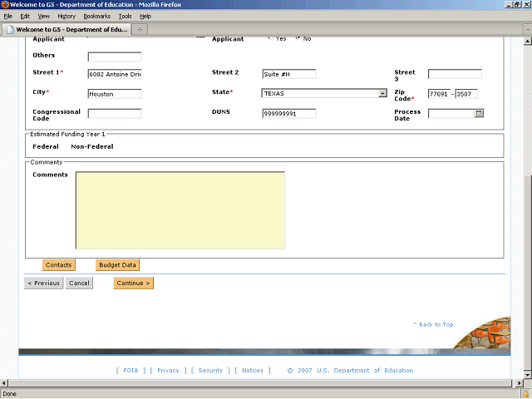This screenshot has width=532, height=399.
Task: Click the vertical scrollbar up arrow
Action: click(527, 42)
